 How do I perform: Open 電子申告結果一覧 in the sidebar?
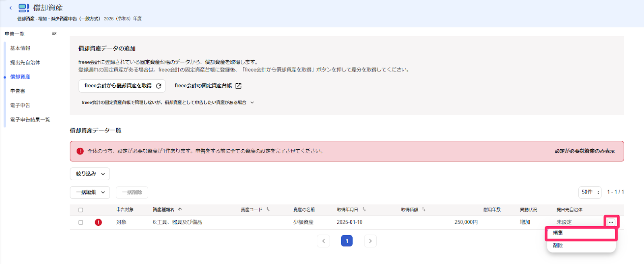pyautogui.click(x=30, y=120)
